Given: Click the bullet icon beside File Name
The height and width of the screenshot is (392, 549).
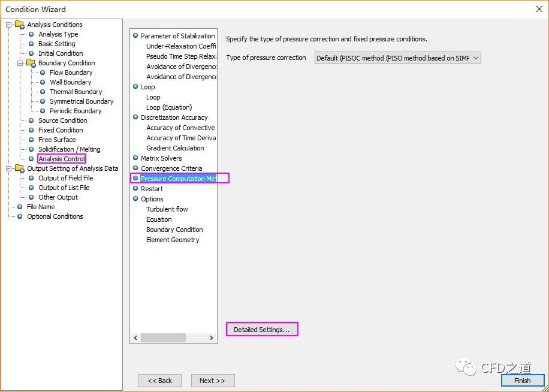Looking at the screenshot, I should point(20,207).
